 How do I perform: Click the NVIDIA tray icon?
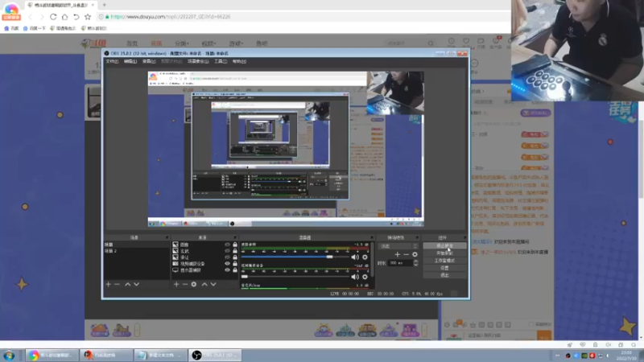point(584,356)
